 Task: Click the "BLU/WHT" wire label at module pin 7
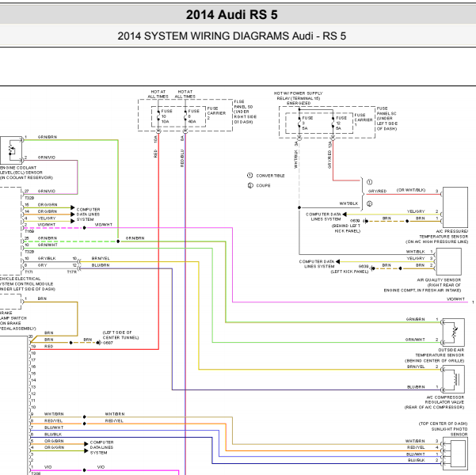(54, 427)
